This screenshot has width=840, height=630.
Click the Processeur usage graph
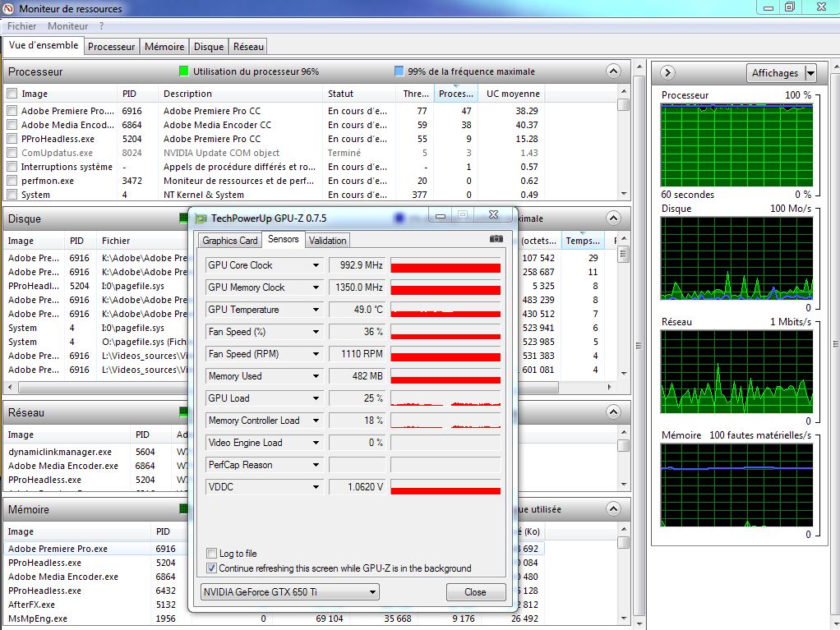click(x=736, y=145)
